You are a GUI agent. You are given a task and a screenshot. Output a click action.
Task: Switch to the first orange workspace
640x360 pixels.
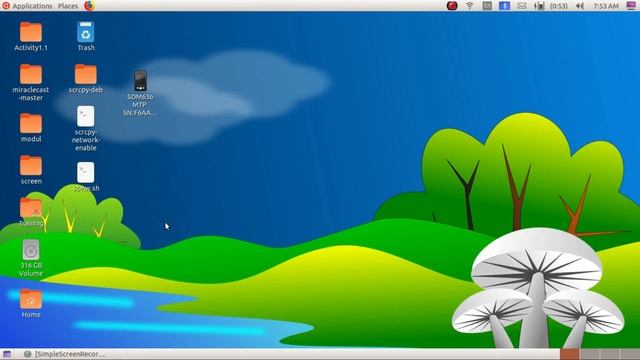click(x=569, y=354)
